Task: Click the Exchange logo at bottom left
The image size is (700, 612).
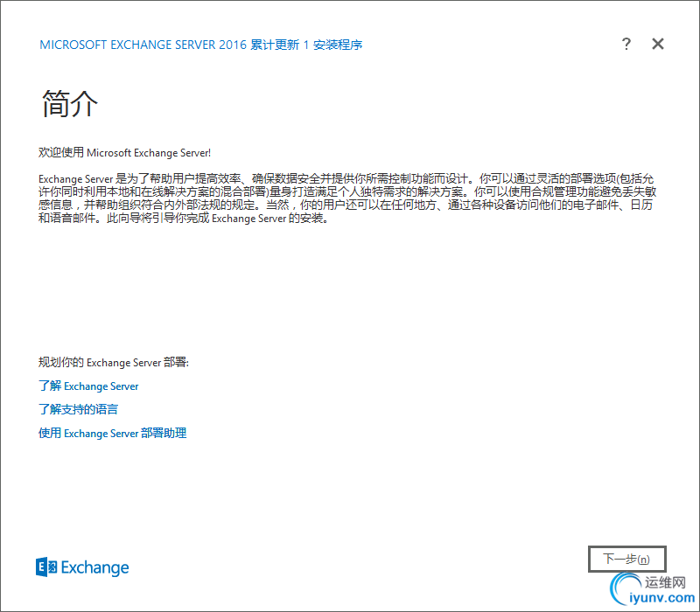Action: pos(82,567)
